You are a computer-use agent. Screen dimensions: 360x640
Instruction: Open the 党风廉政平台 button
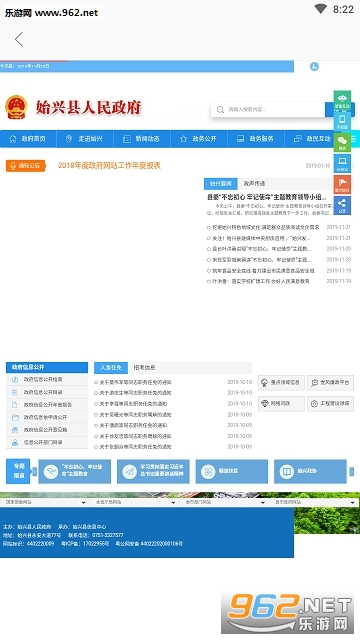pyautogui.click(x=330, y=382)
